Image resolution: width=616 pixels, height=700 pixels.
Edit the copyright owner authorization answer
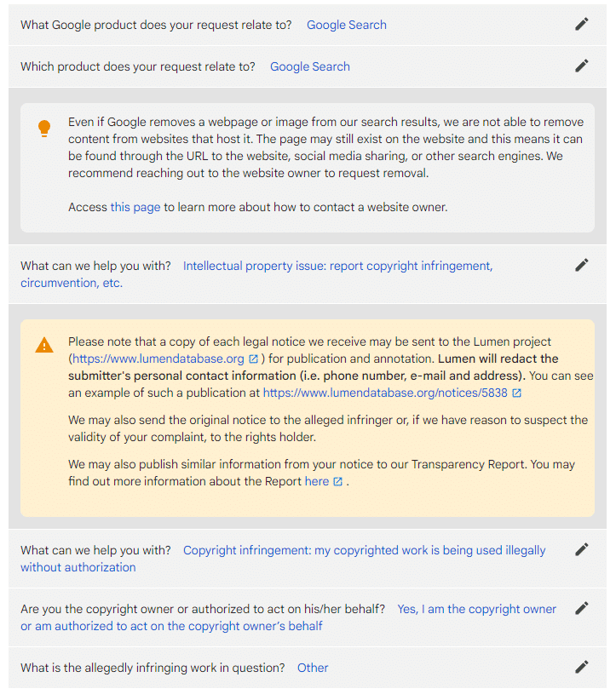(581, 609)
